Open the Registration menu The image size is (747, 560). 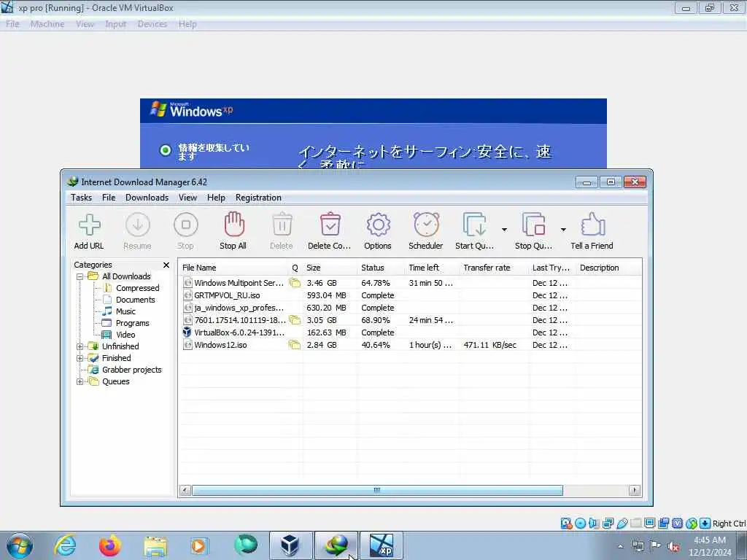click(258, 198)
